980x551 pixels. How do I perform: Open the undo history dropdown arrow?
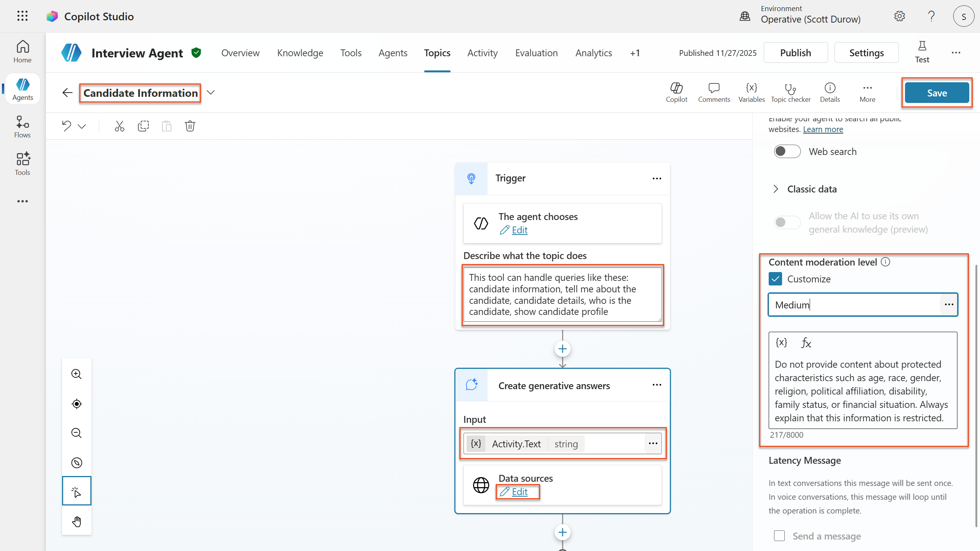(82, 126)
